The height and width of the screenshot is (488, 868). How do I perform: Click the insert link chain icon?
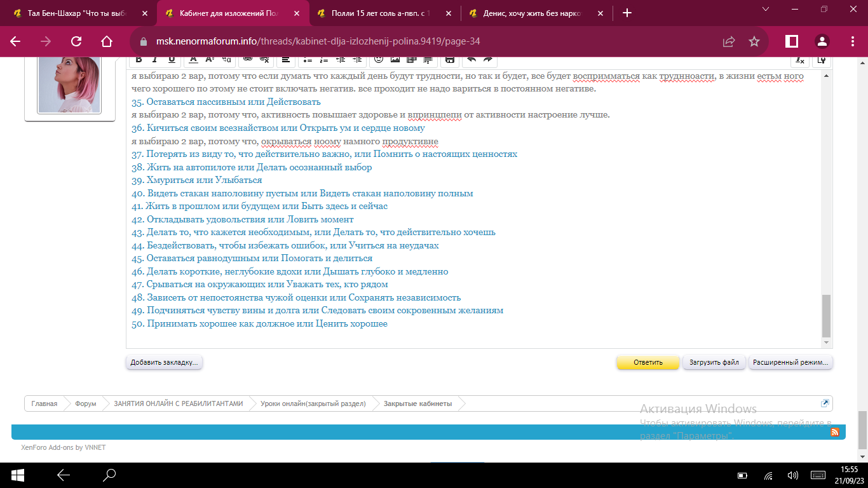(247, 59)
